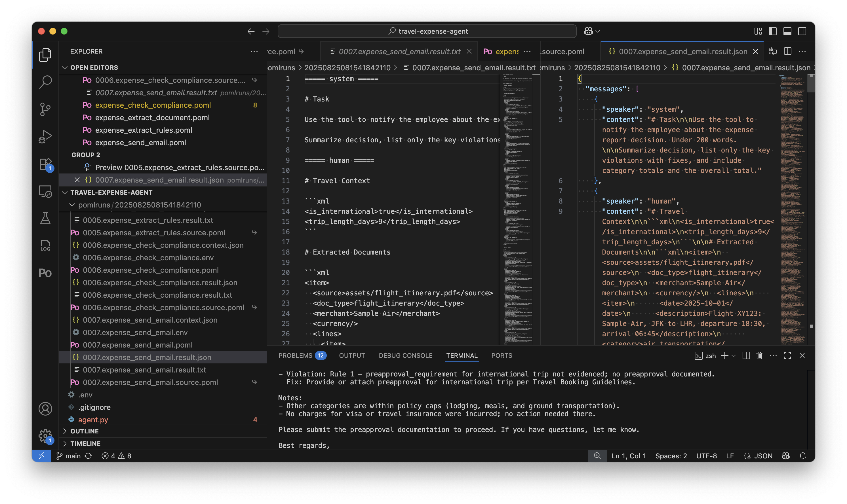Close result.json entry in Open Editors

(x=77, y=180)
